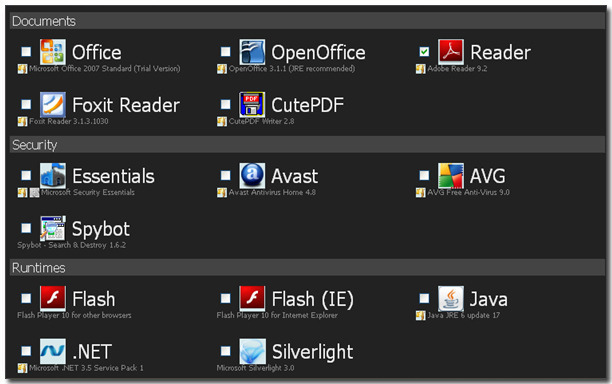Uncheck the Reader checkbox

(x=424, y=52)
